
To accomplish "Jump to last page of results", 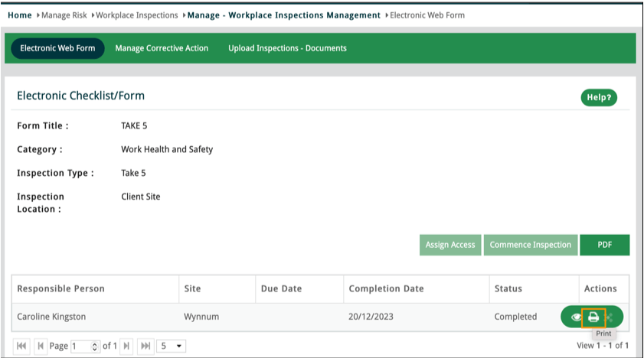I will click(x=145, y=347).
